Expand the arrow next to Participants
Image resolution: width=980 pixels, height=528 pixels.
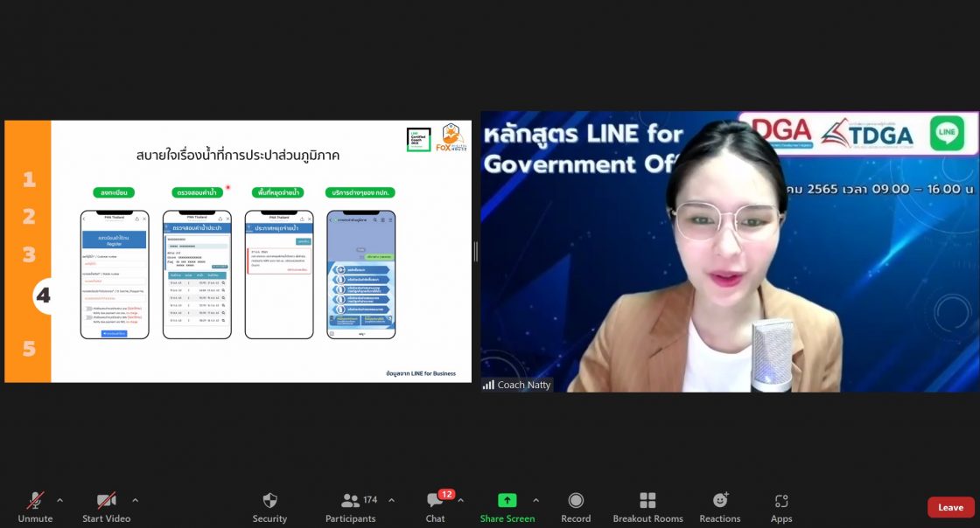point(391,500)
